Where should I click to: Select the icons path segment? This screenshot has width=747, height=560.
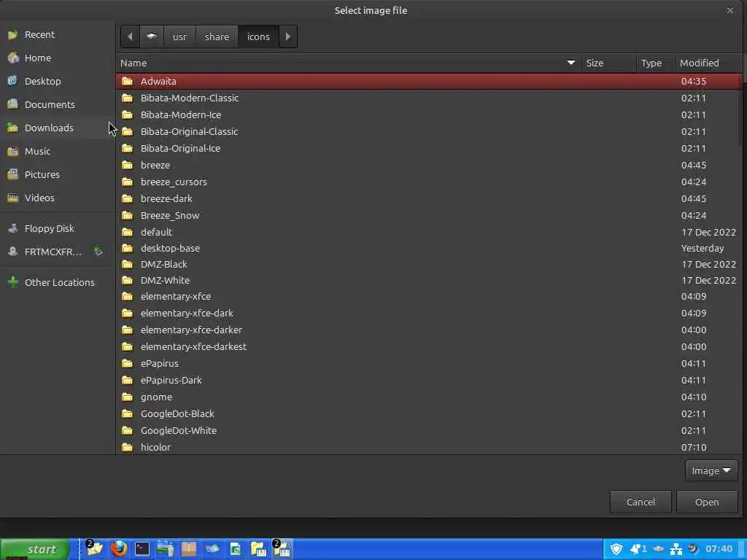click(x=258, y=36)
